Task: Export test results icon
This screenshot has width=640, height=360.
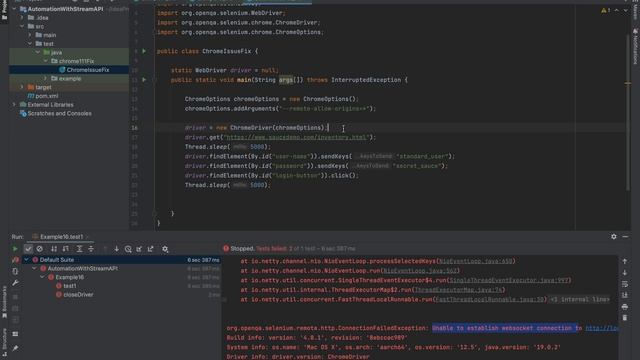Action: point(151,249)
